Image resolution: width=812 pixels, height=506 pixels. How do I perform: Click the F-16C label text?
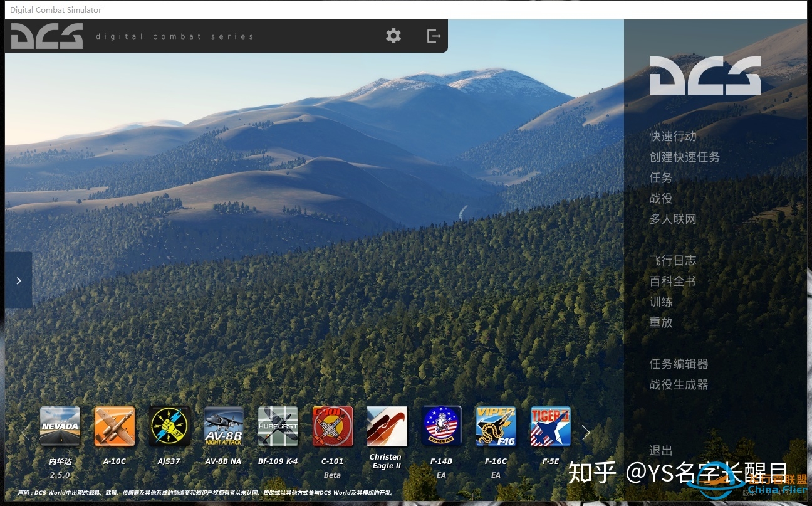pos(496,461)
